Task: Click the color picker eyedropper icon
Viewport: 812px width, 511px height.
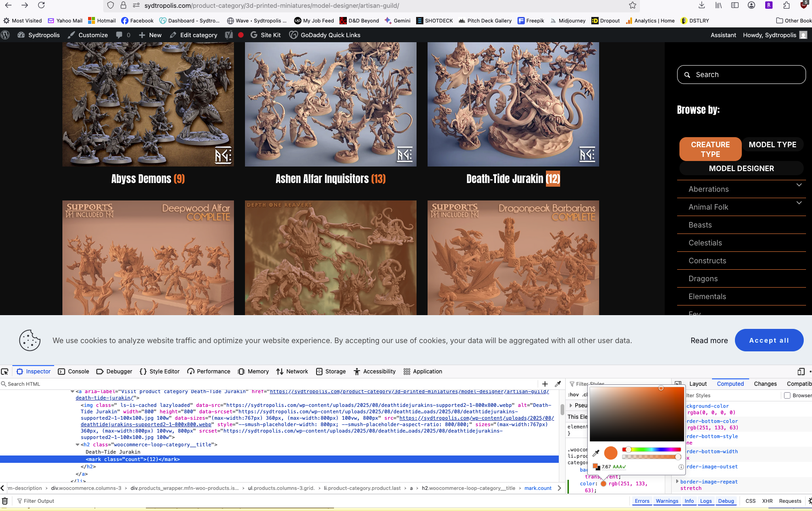Action: tap(596, 453)
